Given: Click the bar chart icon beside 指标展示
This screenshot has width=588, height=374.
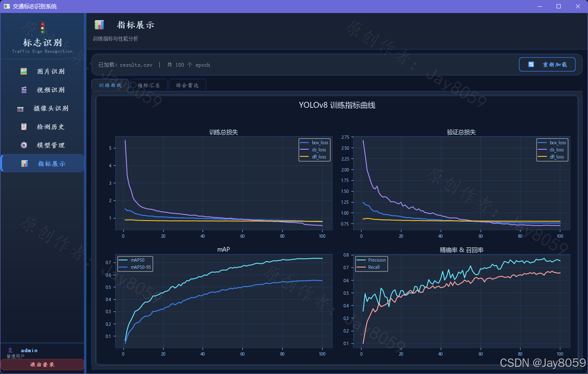Looking at the screenshot, I should click(x=25, y=164).
